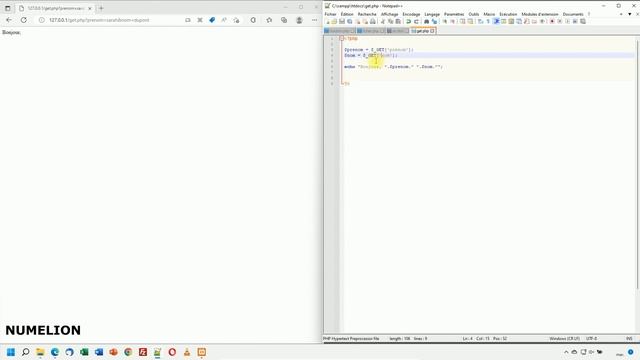
Task: Click the Print icon in Notepad++ toolbar
Action: (x=373, y=21)
